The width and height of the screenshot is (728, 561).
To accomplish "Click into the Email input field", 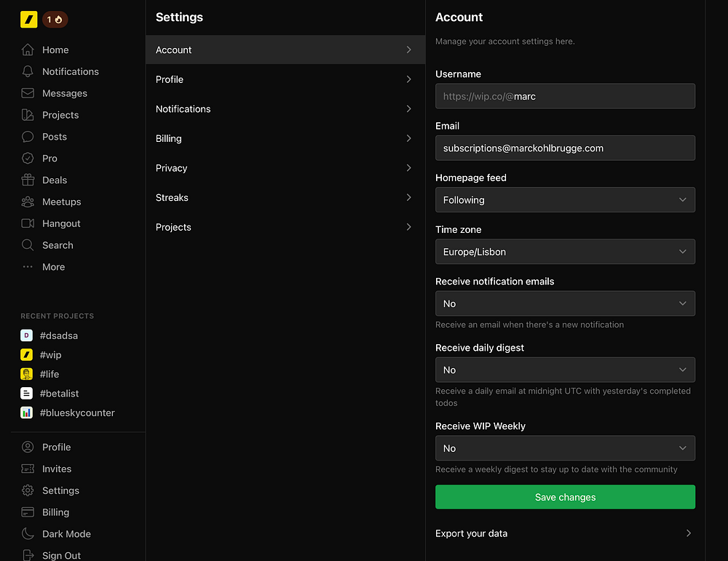I will tap(565, 148).
